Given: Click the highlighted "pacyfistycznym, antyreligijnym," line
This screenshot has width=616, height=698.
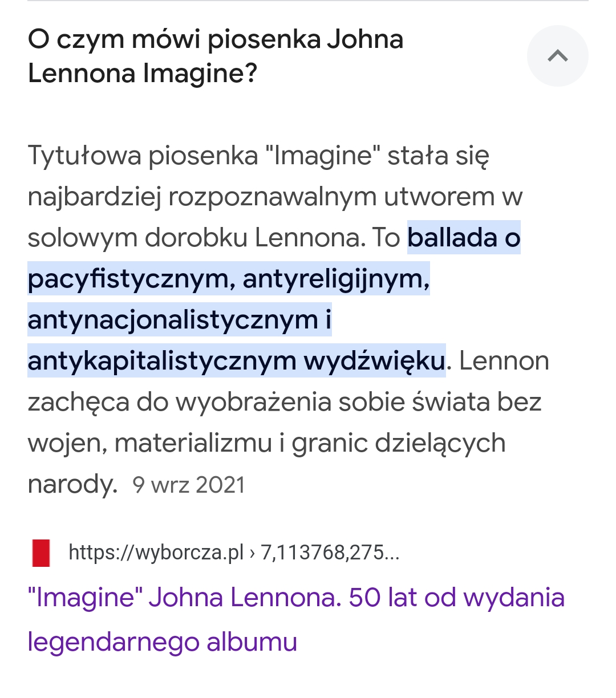Looking at the screenshot, I should (228, 279).
